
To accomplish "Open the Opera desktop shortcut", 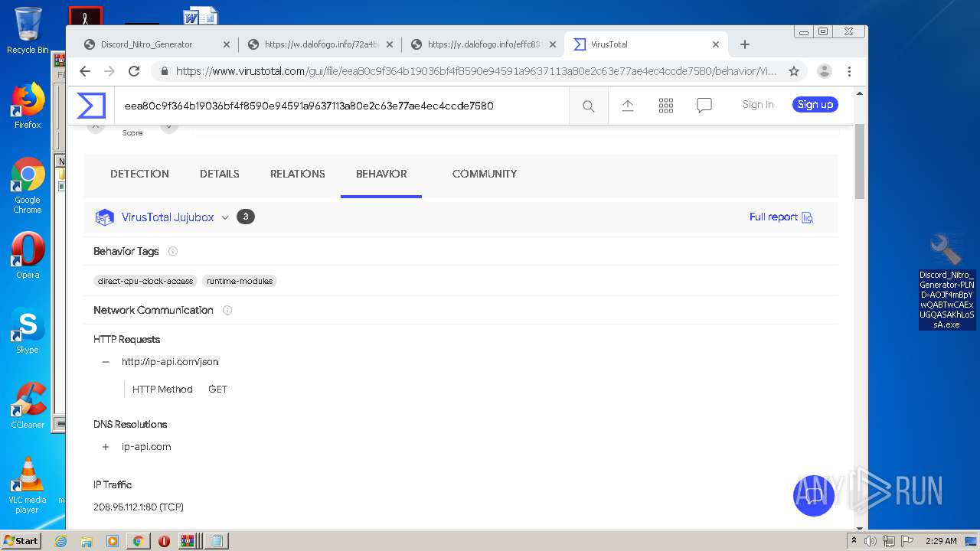I will [x=28, y=256].
